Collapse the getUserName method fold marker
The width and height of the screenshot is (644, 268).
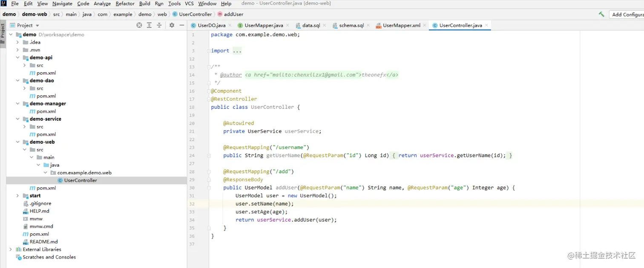(209, 156)
